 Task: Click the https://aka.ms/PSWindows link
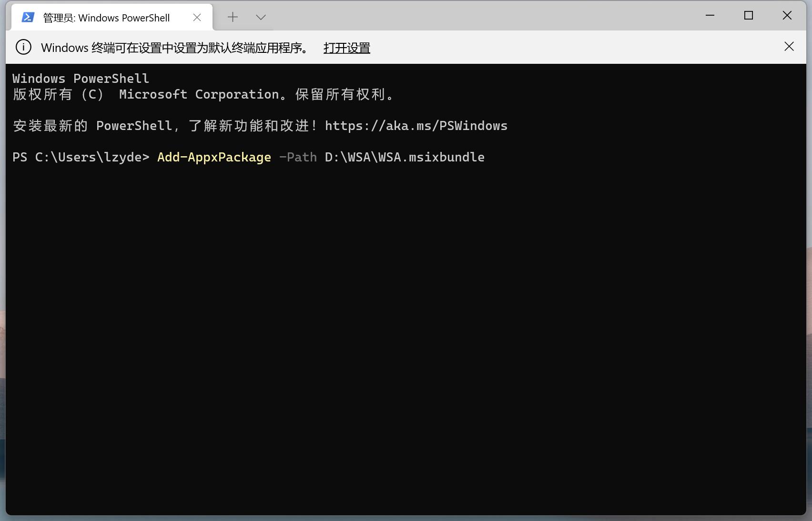(416, 126)
